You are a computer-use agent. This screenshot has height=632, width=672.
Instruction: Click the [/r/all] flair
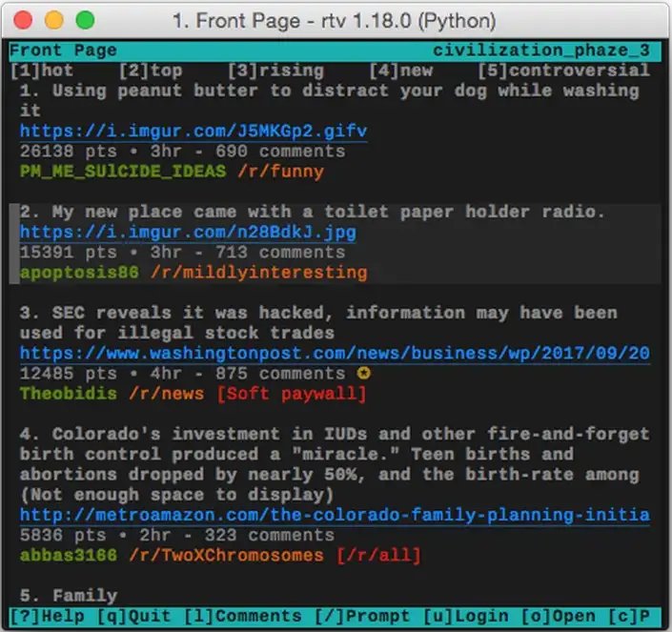pyautogui.click(x=378, y=556)
